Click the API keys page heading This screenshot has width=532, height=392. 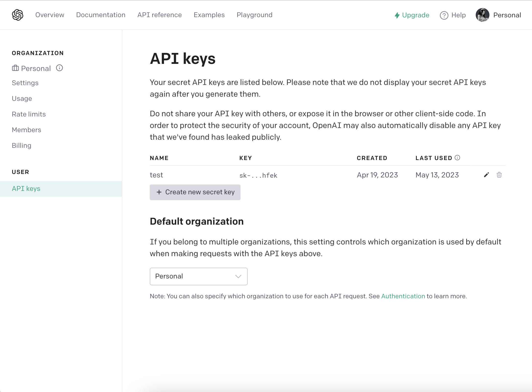[x=183, y=59]
